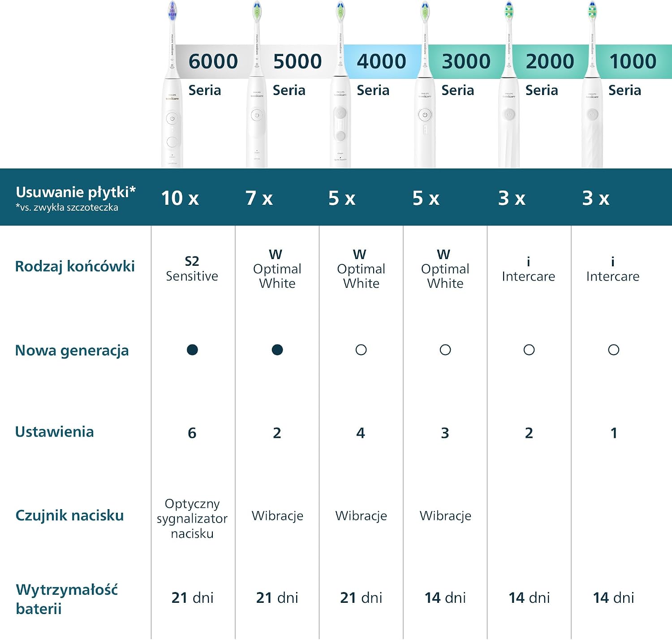Select "5 x" in the 3000 Seria column

pyautogui.click(x=426, y=198)
